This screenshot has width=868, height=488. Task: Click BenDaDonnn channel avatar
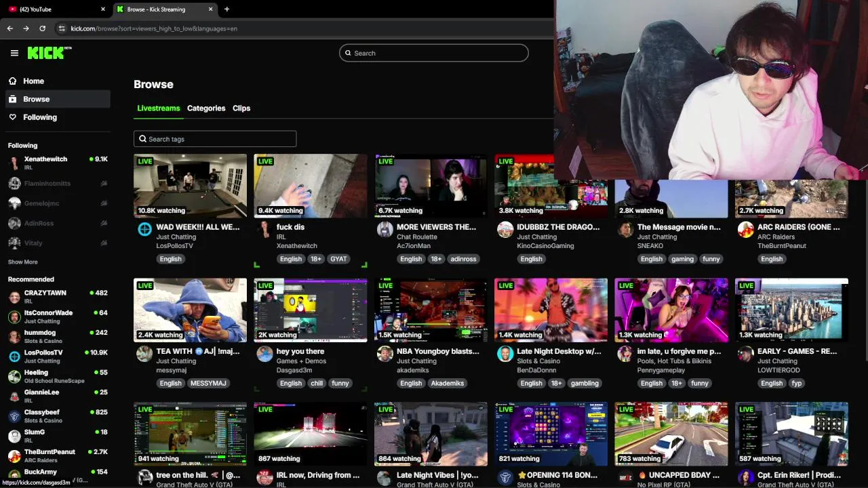pyautogui.click(x=505, y=354)
